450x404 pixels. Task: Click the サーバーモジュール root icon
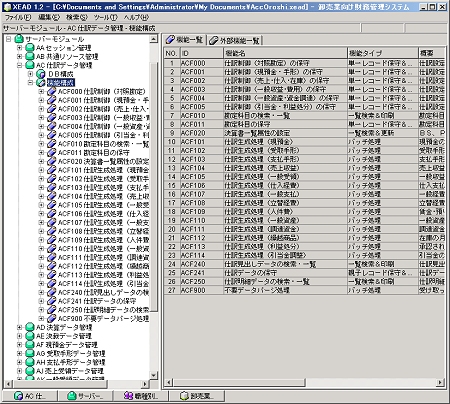click(19, 39)
